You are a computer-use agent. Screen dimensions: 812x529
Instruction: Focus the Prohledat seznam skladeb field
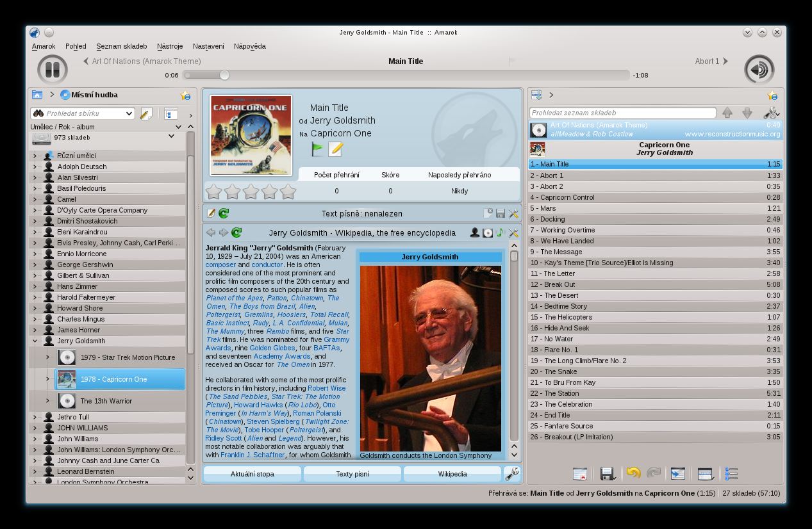[x=622, y=113]
